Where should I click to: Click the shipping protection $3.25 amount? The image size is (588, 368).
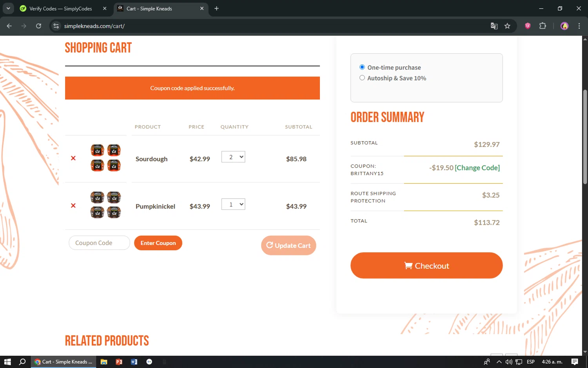click(491, 195)
